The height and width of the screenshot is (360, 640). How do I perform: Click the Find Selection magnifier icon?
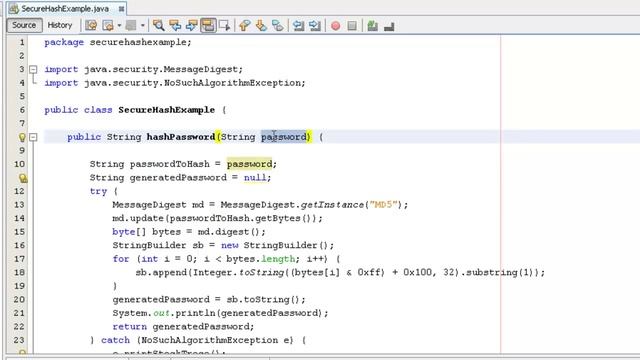[x=158, y=26]
